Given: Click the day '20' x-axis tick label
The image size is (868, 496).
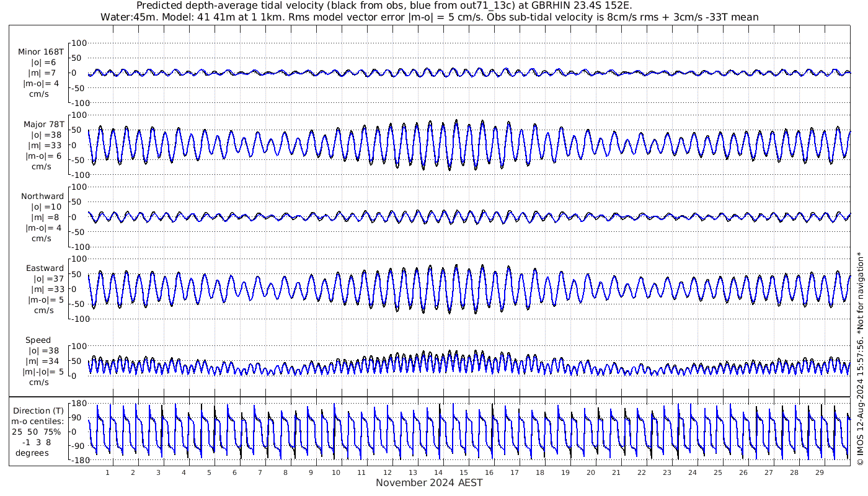Looking at the screenshot, I should (x=590, y=472).
